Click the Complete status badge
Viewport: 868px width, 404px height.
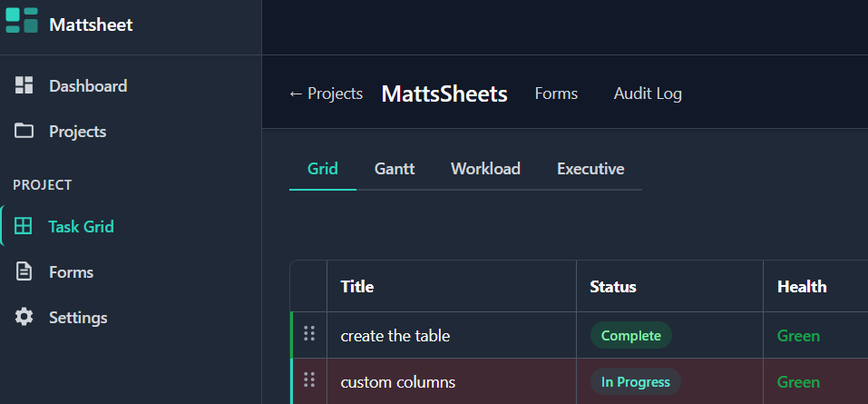tap(631, 335)
